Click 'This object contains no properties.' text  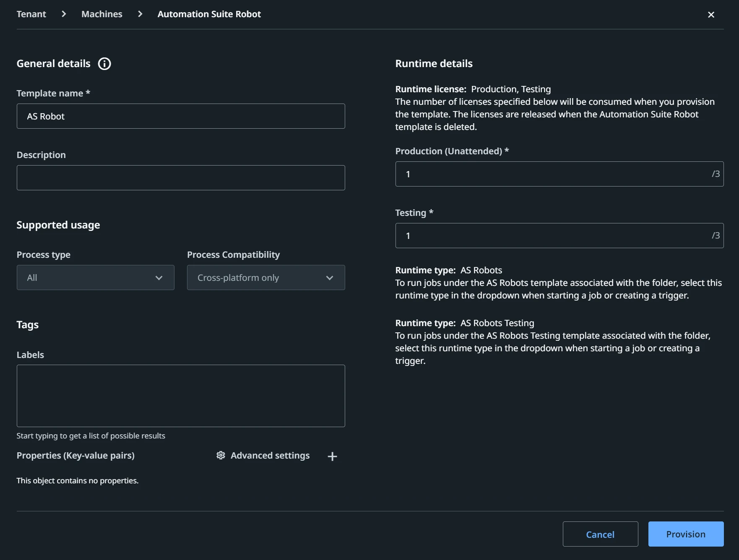78,481
